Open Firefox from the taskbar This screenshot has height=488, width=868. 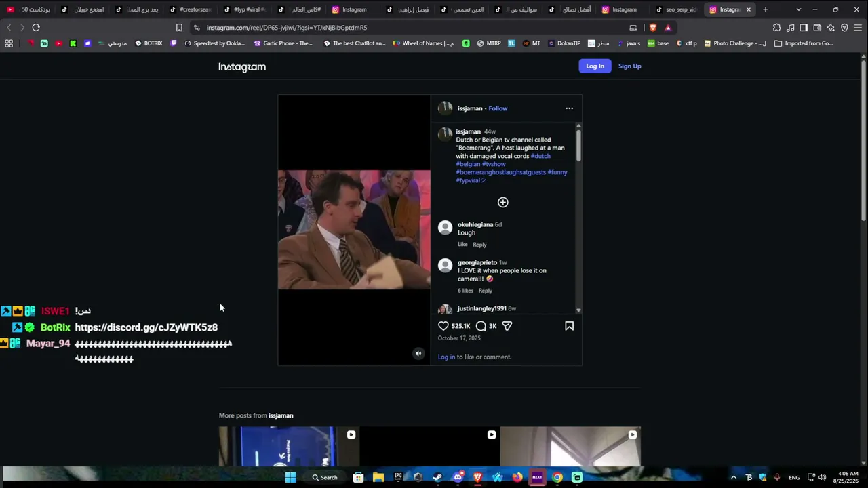pos(517,477)
